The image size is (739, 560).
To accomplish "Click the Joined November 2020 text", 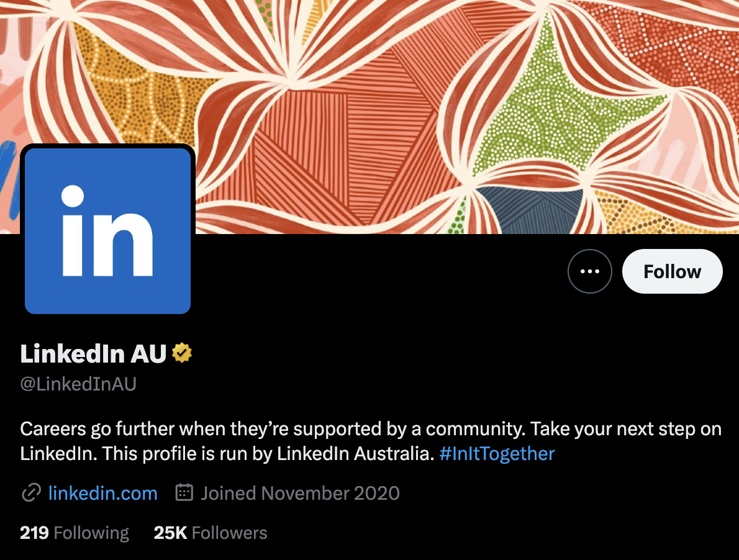I will point(299,492).
